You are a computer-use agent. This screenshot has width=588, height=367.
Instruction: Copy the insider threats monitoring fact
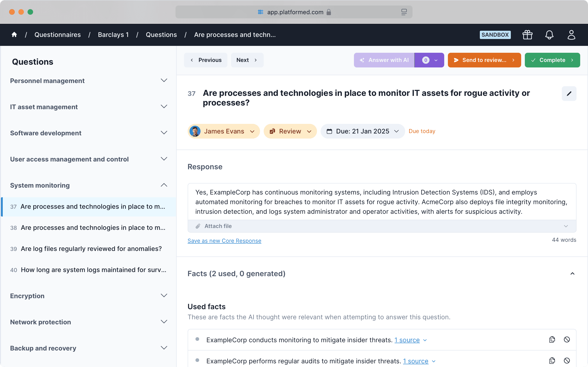[x=552, y=339]
